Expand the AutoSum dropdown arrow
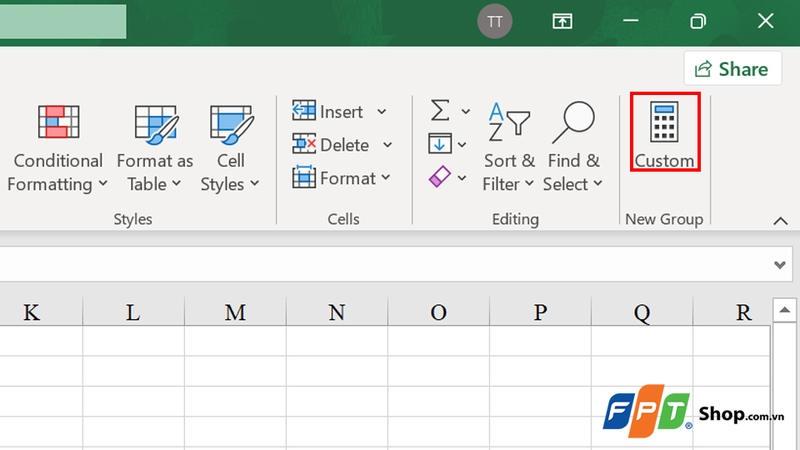Screen dimensions: 800x450 465,111
